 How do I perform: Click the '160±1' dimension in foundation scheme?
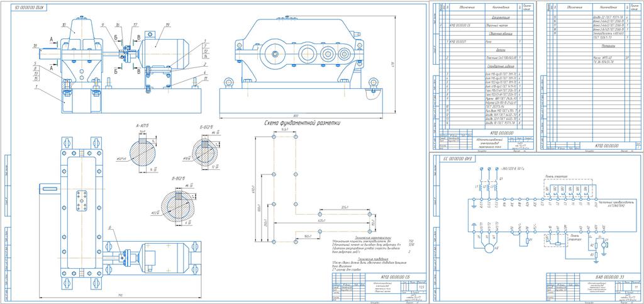[307, 237]
